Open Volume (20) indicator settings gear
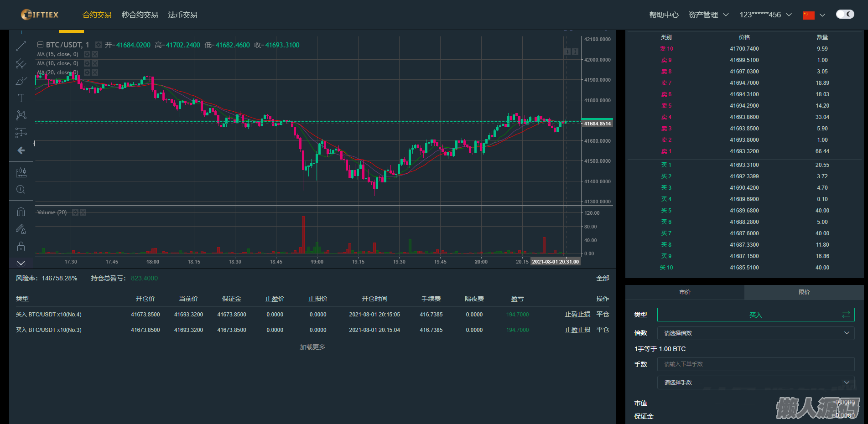 (x=75, y=212)
